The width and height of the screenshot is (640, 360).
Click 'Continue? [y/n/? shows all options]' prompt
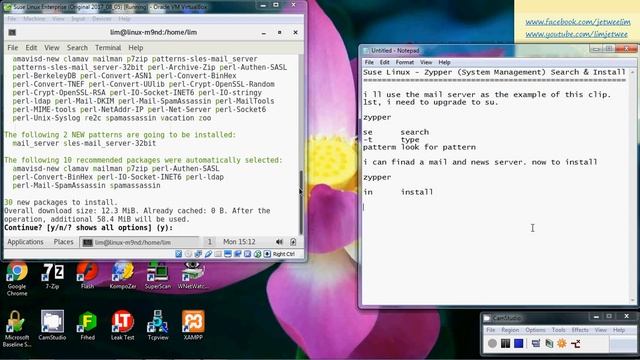click(89, 228)
